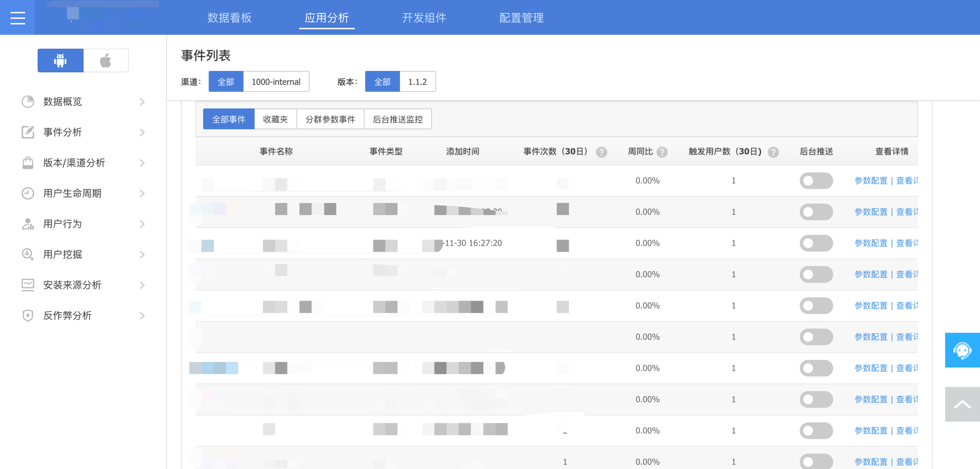Select the 后台推送监控 tab
The image size is (980, 469).
397,120
